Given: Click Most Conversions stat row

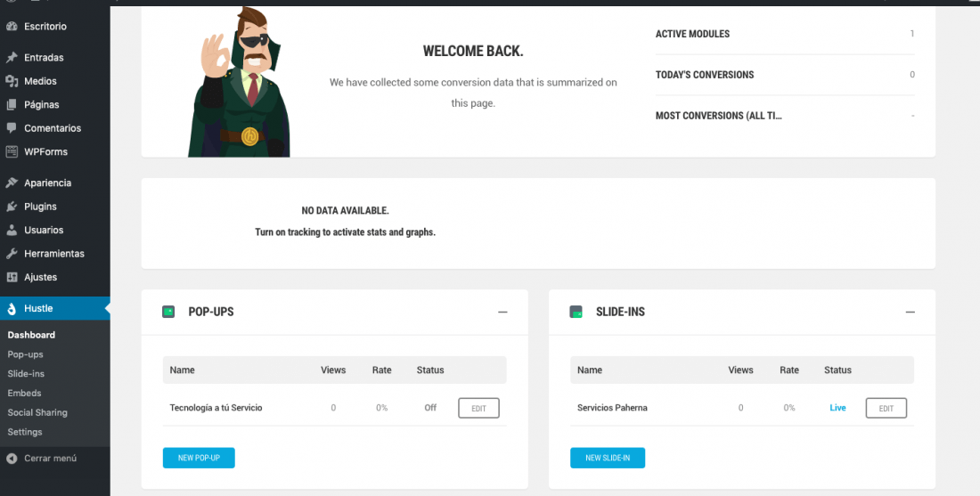Looking at the screenshot, I should pos(785,116).
